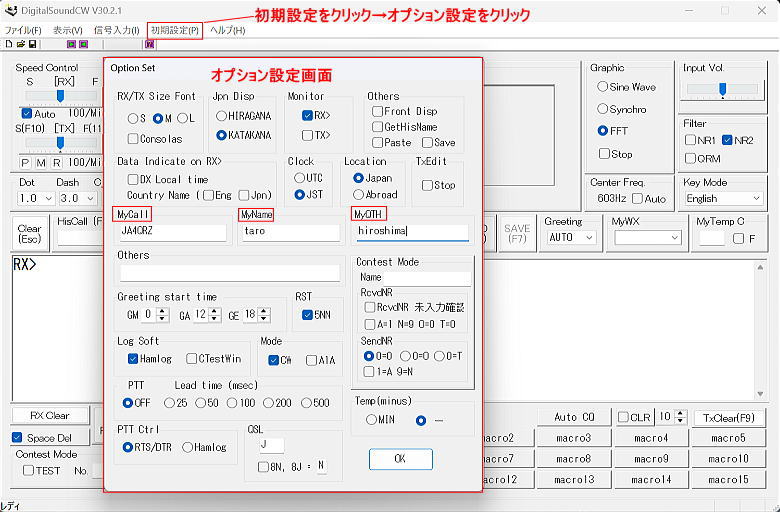Click the Others text field
The image size is (780, 512).
230,273
